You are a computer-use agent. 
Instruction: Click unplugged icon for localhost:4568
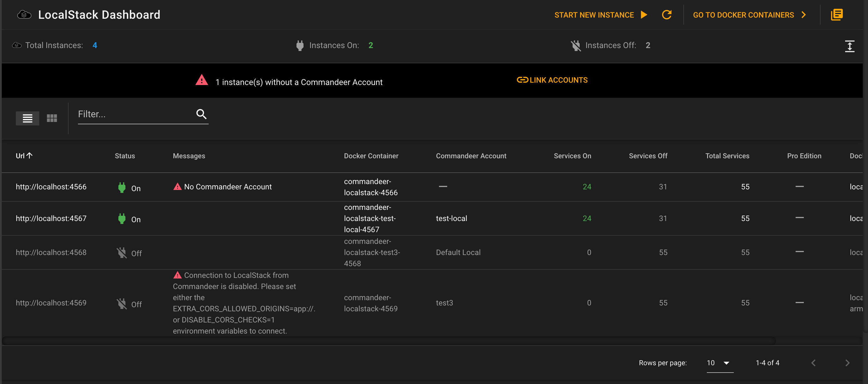[x=122, y=252]
